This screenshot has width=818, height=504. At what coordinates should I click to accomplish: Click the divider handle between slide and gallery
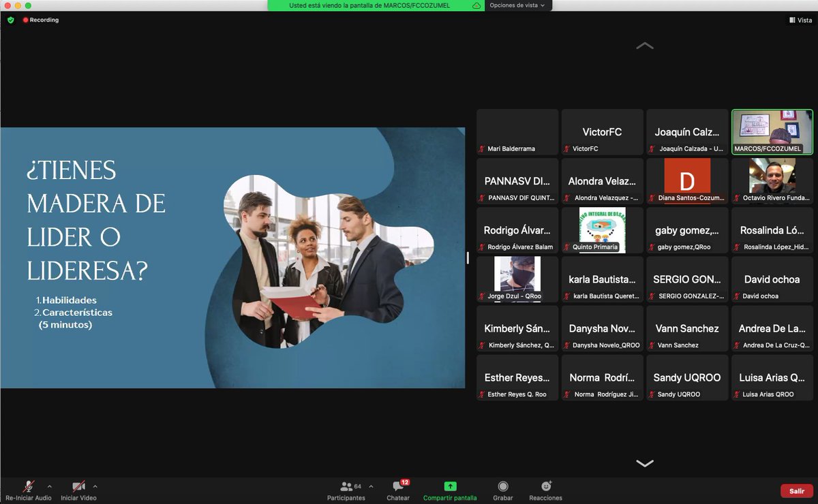click(468, 257)
